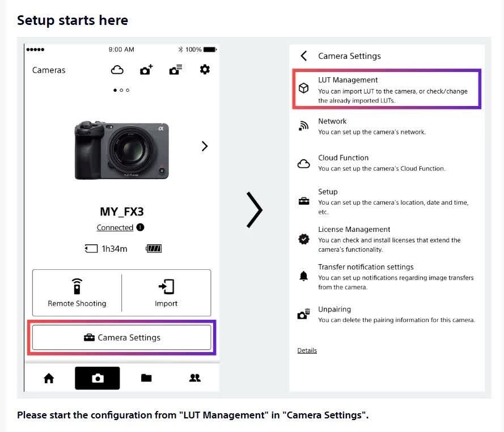
Task: Open the cloud icon in Cameras header
Action: click(117, 70)
